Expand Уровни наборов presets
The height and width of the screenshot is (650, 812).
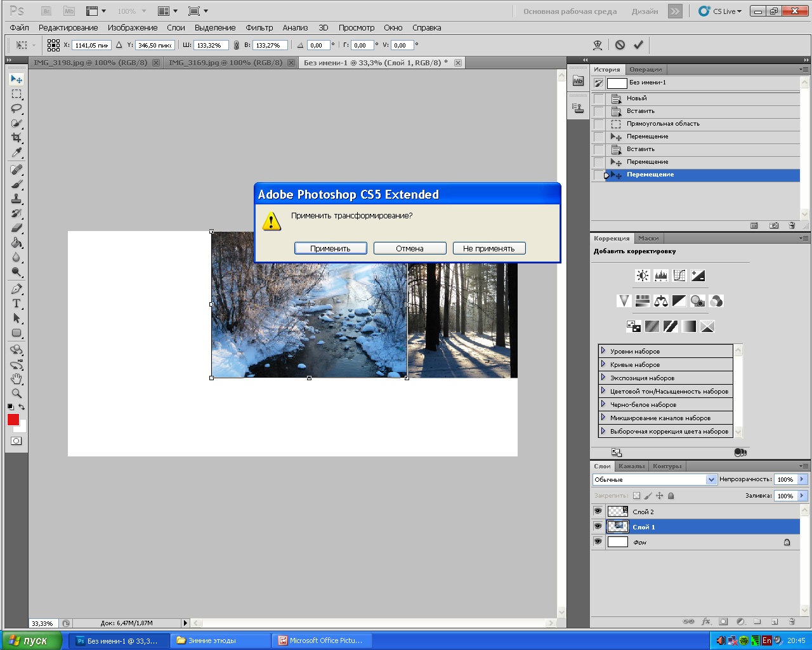point(603,351)
